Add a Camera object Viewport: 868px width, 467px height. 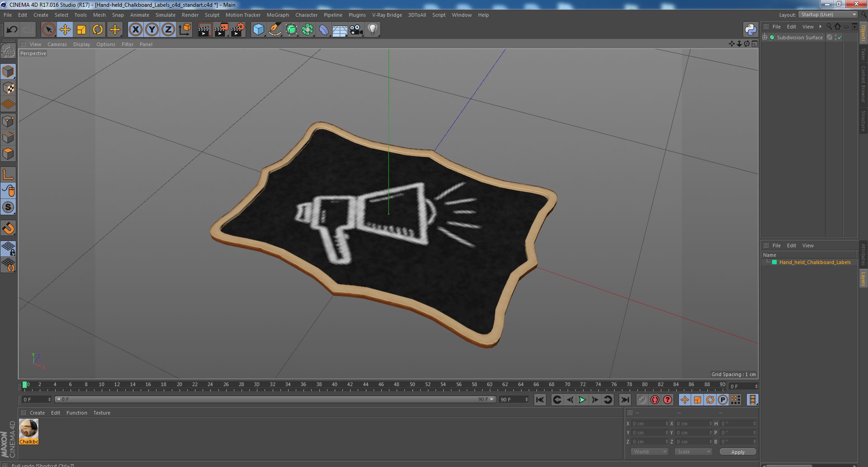click(356, 30)
